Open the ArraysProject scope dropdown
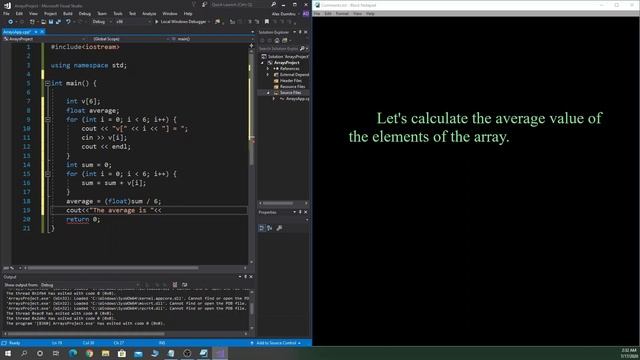The image size is (640, 360). pyautogui.click(x=45, y=39)
